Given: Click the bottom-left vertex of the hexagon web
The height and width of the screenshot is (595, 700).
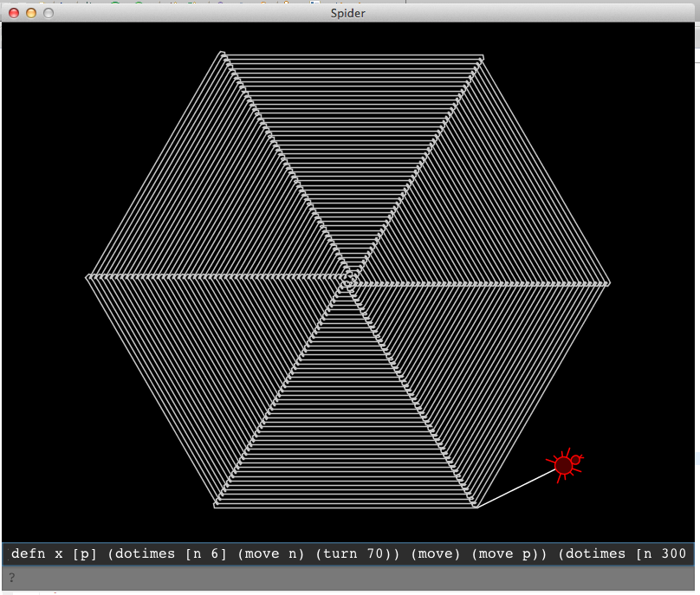Looking at the screenshot, I should (215, 506).
